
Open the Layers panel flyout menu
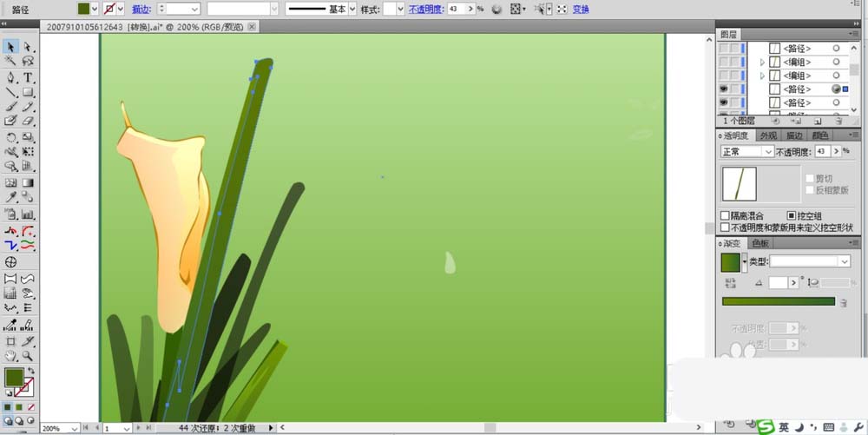tap(854, 35)
